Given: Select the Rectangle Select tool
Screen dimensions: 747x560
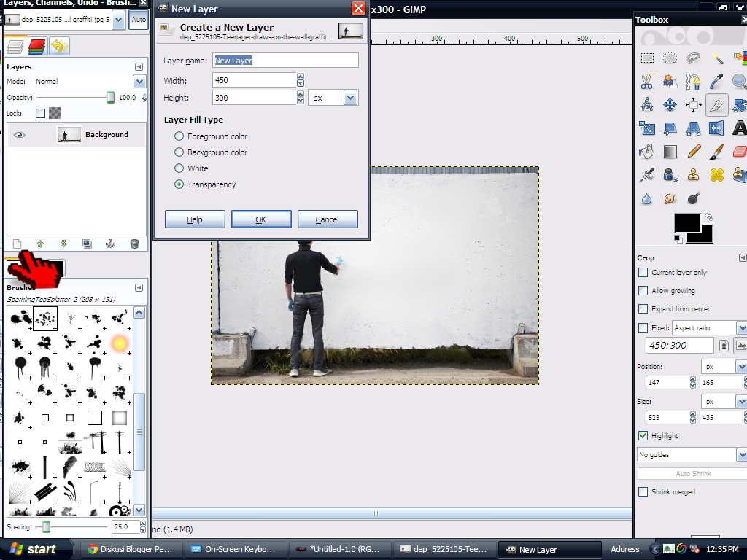Looking at the screenshot, I should click(x=647, y=58).
